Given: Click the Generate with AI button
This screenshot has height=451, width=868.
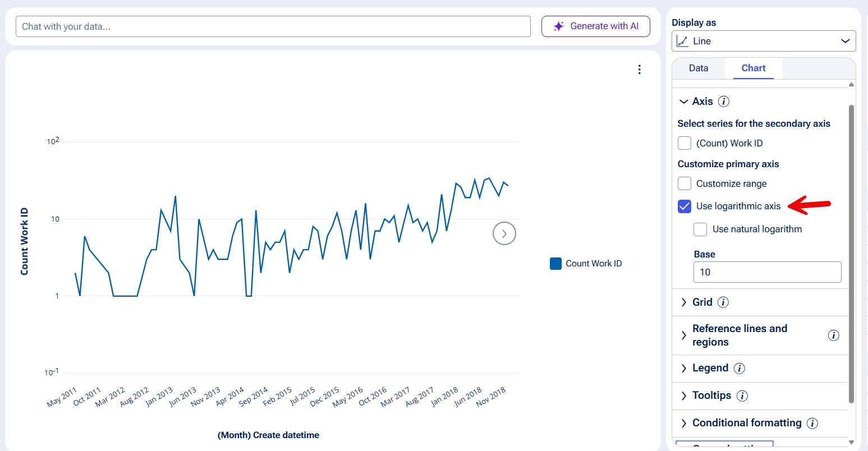Looking at the screenshot, I should point(595,26).
